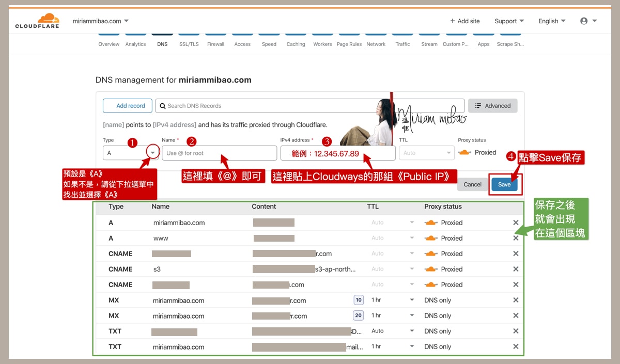Cancel the new DNS record
This screenshot has height=364, width=620.
472,184
